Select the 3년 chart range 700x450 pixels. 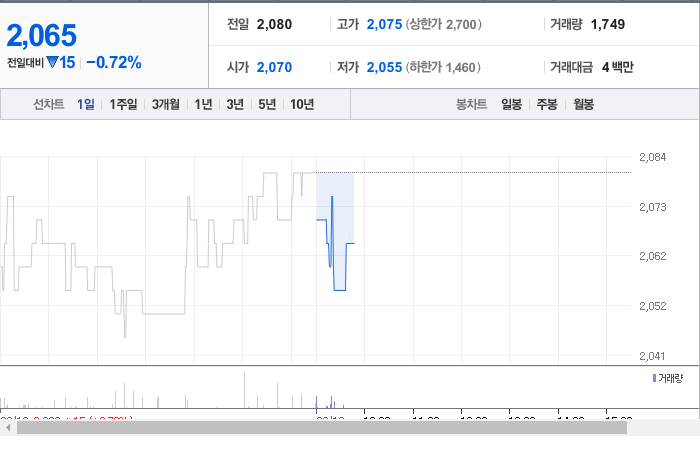click(235, 104)
